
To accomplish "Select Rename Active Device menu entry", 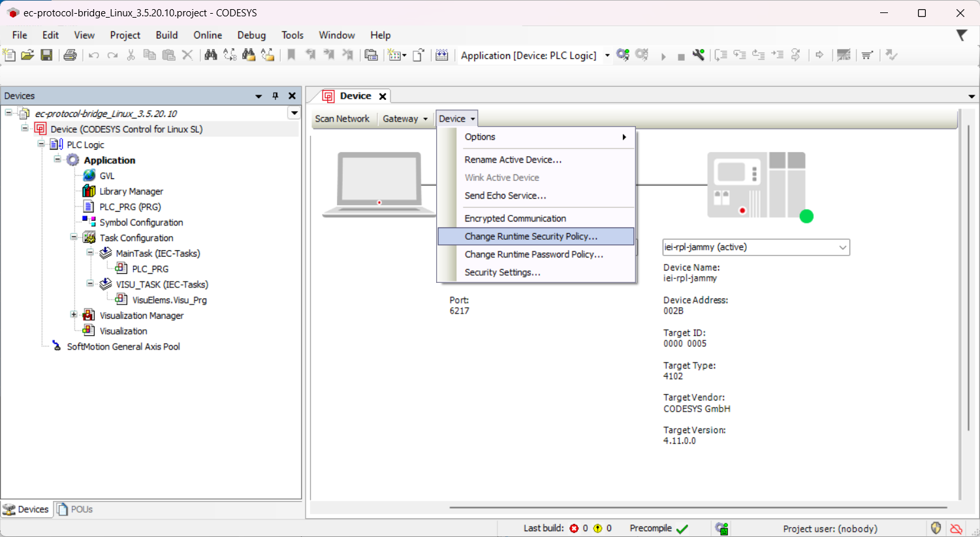I will coord(536,159).
